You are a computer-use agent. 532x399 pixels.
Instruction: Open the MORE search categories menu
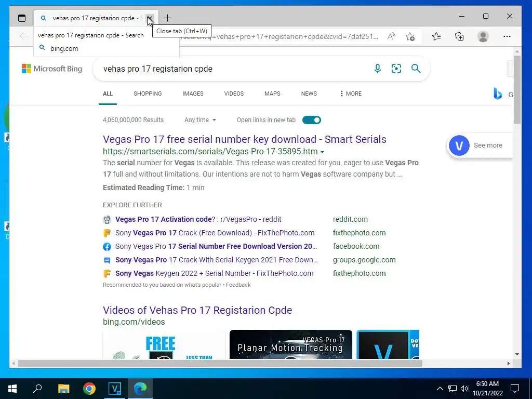(351, 94)
